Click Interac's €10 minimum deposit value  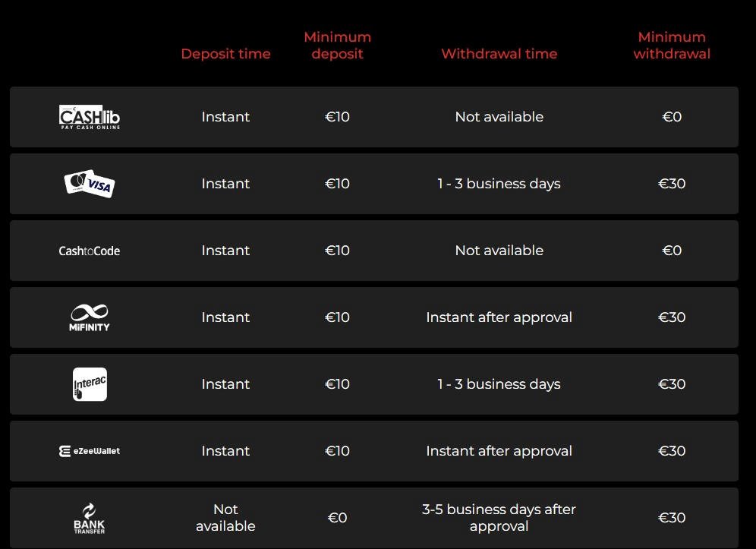(x=337, y=384)
